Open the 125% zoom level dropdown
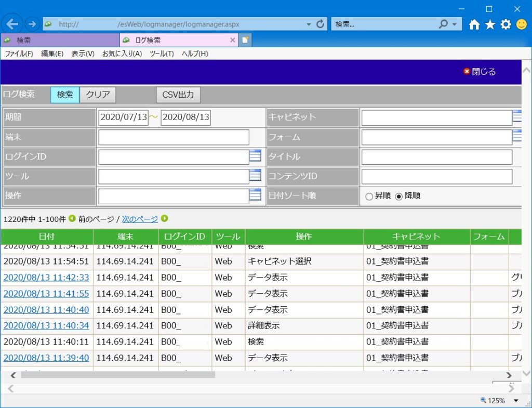The image size is (532, 408). 516,401
